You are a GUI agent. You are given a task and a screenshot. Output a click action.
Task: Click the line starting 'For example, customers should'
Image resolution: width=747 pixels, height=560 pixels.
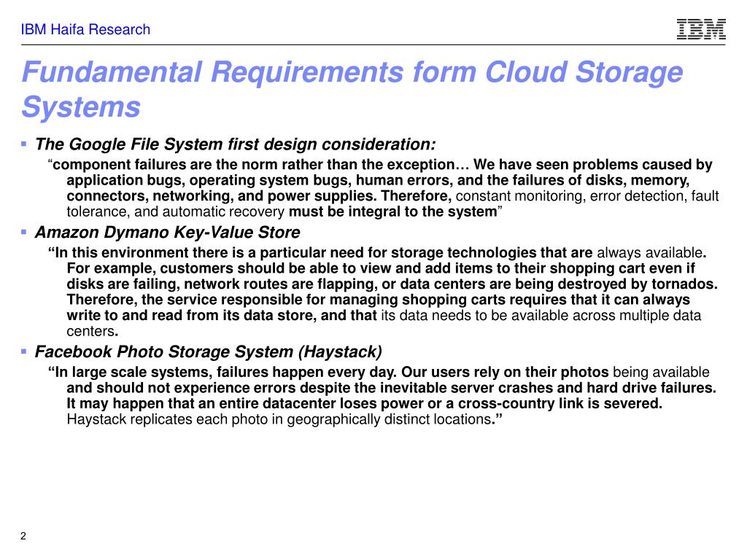pyautogui.click(x=381, y=268)
